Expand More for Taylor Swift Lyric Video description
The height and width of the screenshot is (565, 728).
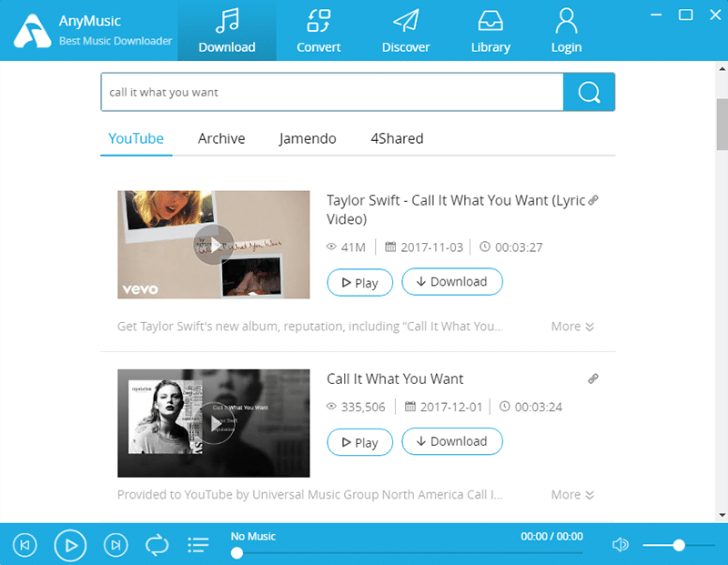(x=572, y=327)
